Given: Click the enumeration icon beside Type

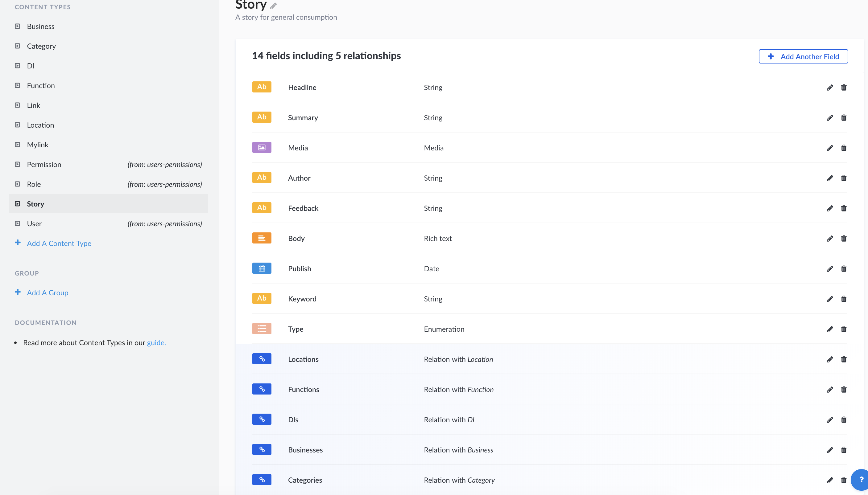Looking at the screenshot, I should [261, 329].
